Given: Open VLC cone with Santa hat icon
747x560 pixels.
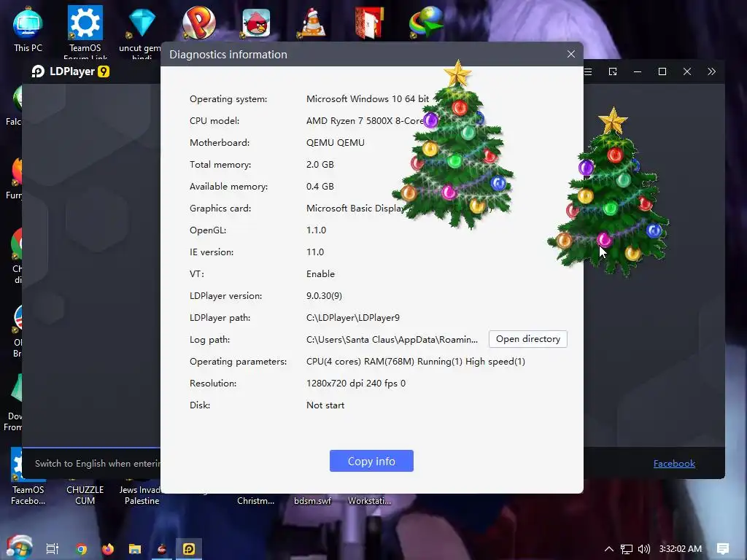Looking at the screenshot, I should pos(312,23).
